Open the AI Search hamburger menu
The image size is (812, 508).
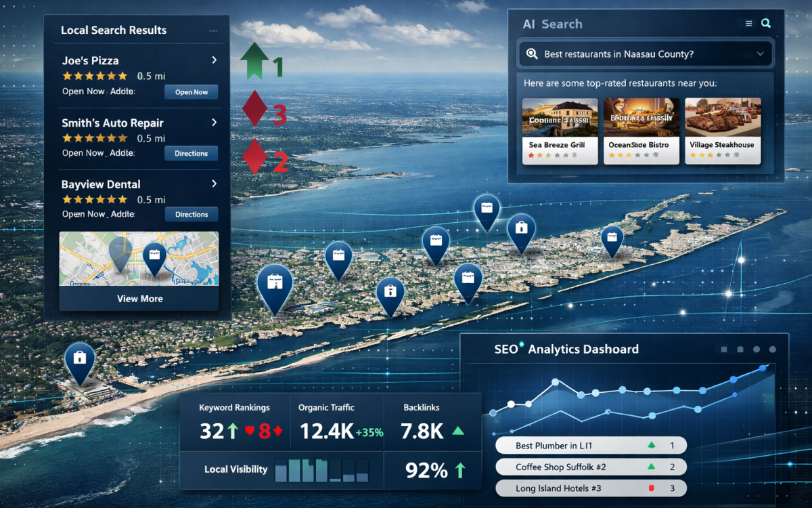pos(748,24)
